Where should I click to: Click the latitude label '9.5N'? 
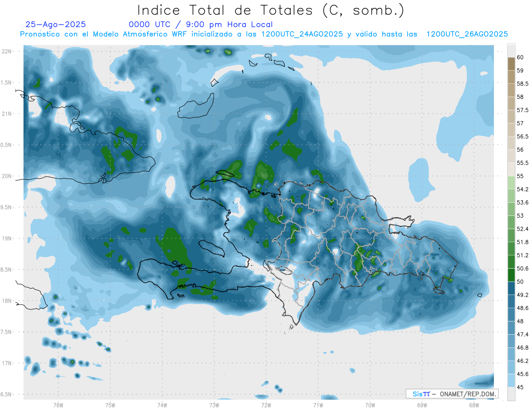click(7, 207)
